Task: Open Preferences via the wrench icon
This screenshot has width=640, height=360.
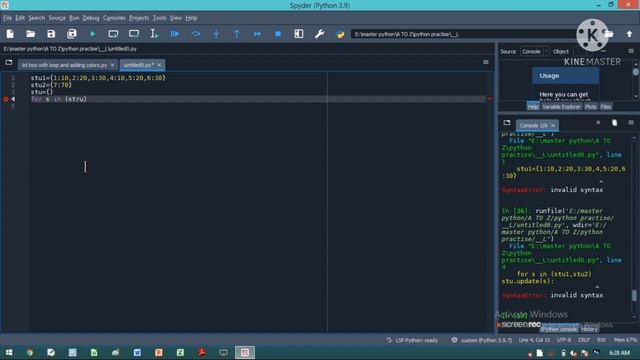Action: (320, 34)
